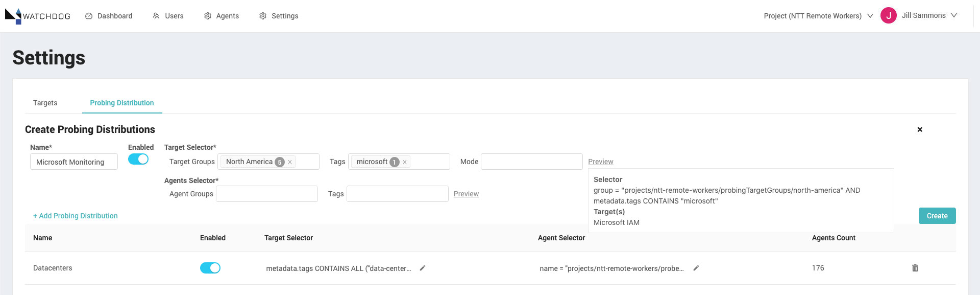Click Add Probing Distribution link

click(76, 216)
